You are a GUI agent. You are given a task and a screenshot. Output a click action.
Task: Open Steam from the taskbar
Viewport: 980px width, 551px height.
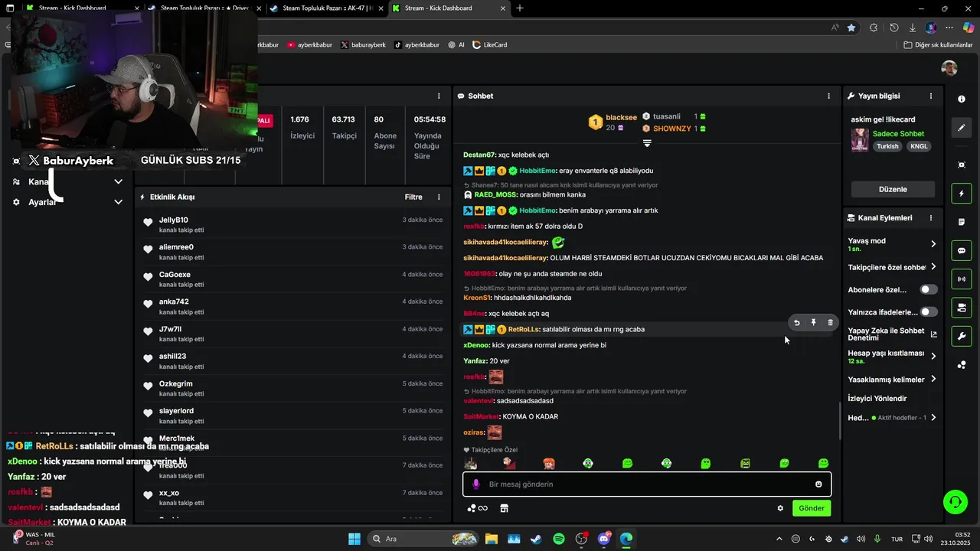(x=536, y=539)
